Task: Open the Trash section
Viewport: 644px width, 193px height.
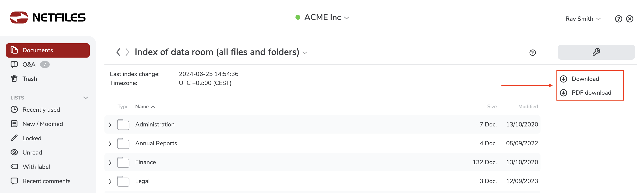Action: [x=29, y=79]
